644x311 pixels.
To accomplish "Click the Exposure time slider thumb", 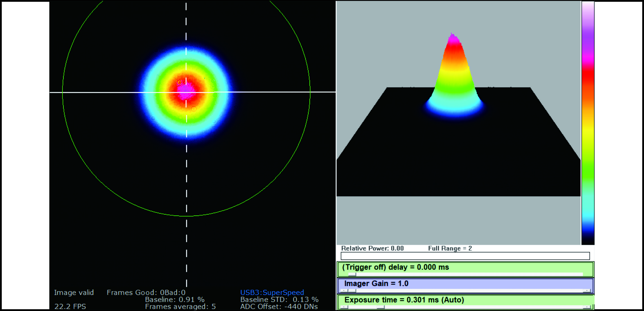I will [381, 307].
